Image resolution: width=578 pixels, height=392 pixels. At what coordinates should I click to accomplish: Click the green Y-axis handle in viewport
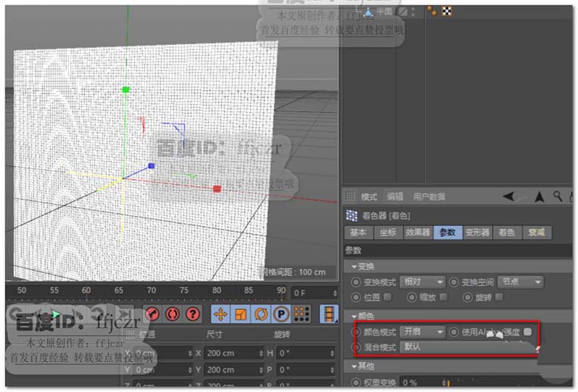coord(126,90)
